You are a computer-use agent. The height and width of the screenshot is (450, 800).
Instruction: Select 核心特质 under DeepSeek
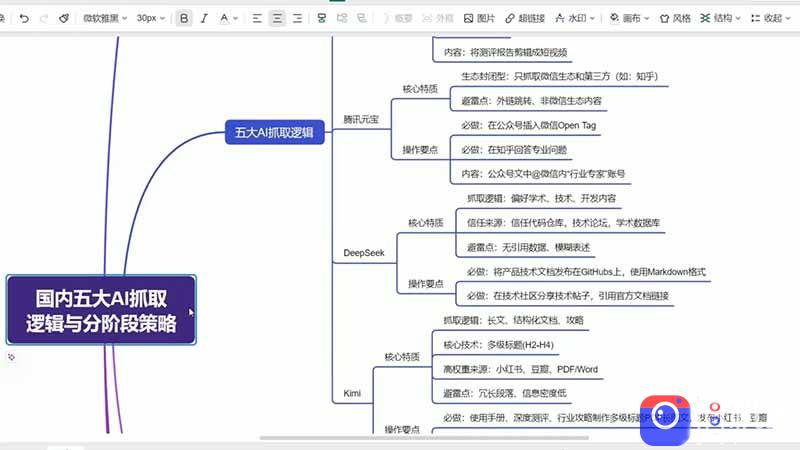tap(426, 223)
